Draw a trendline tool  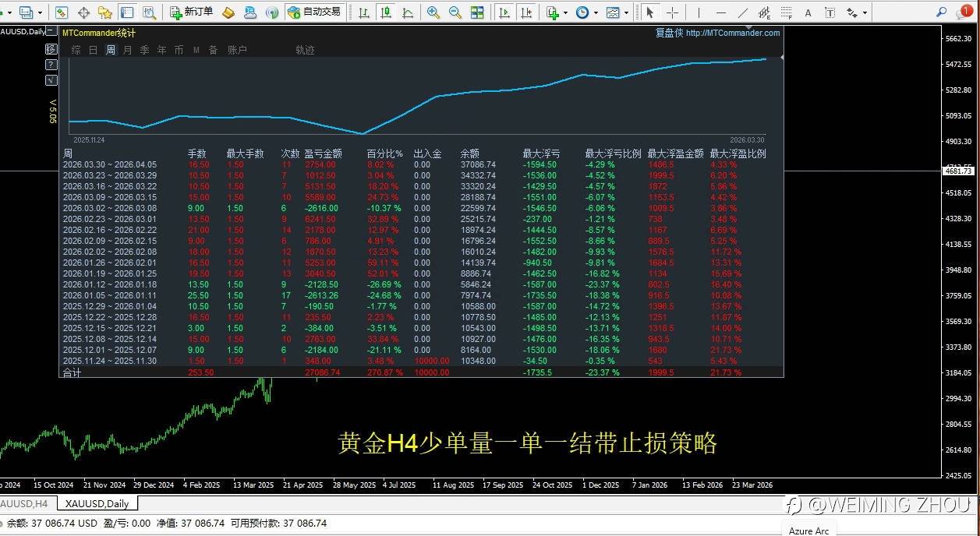742,12
